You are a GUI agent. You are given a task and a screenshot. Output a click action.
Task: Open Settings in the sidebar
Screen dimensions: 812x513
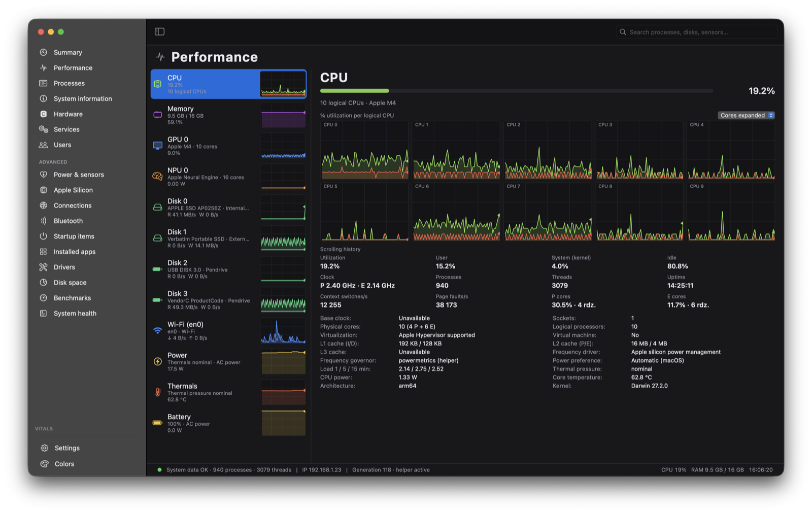click(x=67, y=448)
